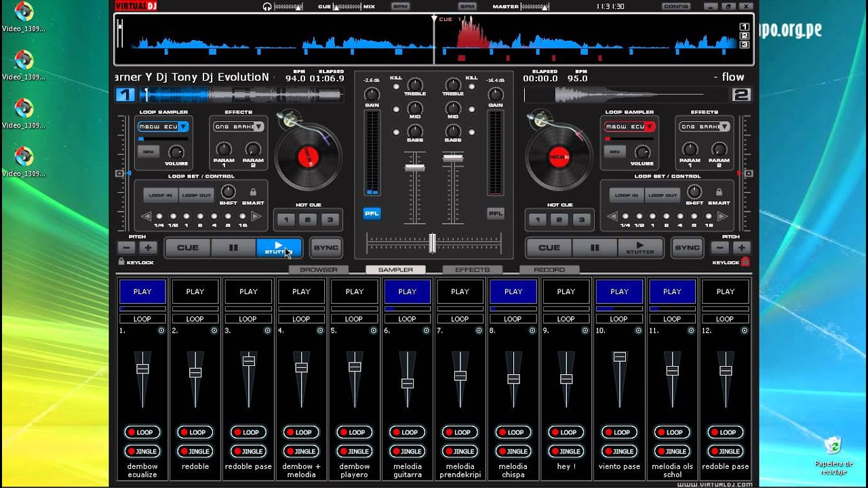Open options for sampler slot 6

click(x=427, y=331)
